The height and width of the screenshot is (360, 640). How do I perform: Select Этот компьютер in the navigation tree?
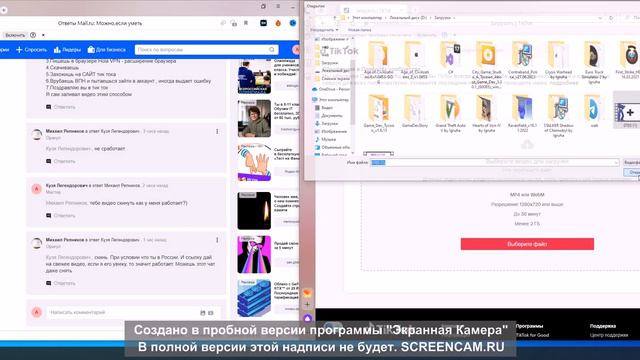(x=330, y=100)
